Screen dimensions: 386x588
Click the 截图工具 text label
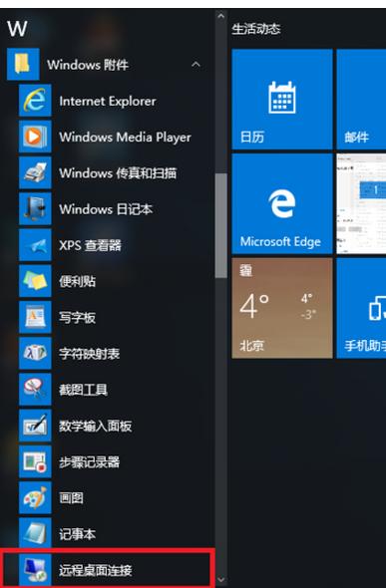tap(83, 390)
